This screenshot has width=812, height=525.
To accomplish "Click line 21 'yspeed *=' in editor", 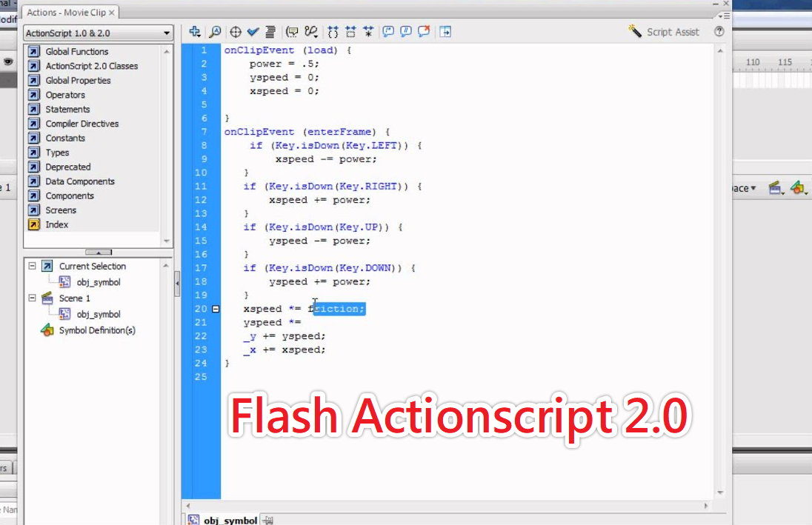I will tap(272, 323).
